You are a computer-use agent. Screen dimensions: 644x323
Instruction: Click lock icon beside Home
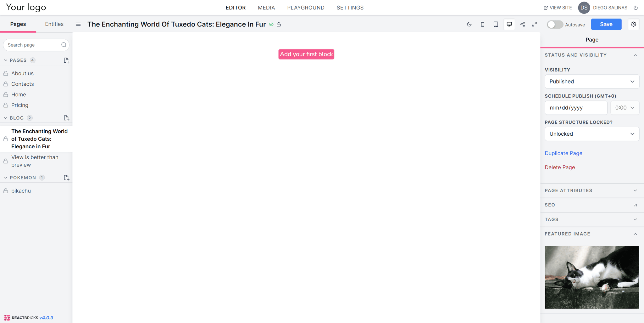tap(6, 94)
